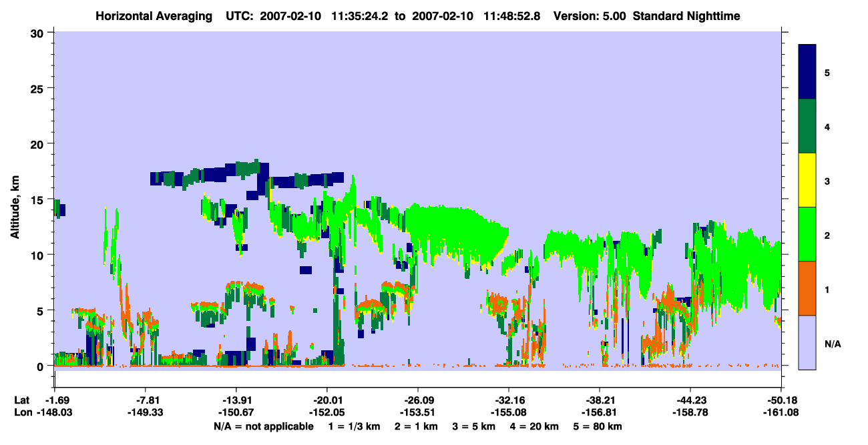Click the colorbar label '3'

click(x=827, y=180)
